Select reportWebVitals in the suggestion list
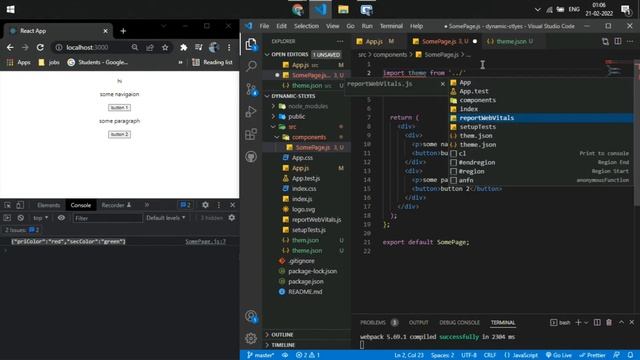Image resolution: width=640 pixels, height=360 pixels. pos(541,118)
